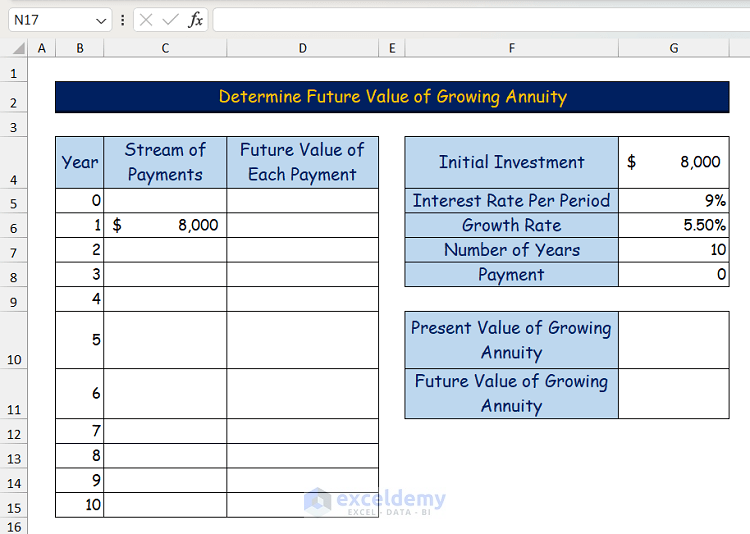The image size is (750, 534).
Task: Click the Payment value 0
Action: point(673,275)
